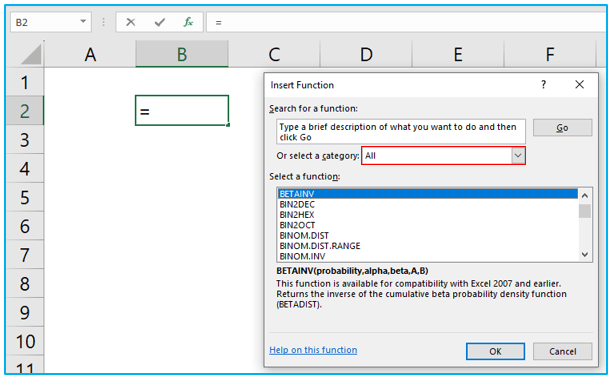Click the Search for a function box
The height and width of the screenshot is (380, 613).
click(401, 132)
